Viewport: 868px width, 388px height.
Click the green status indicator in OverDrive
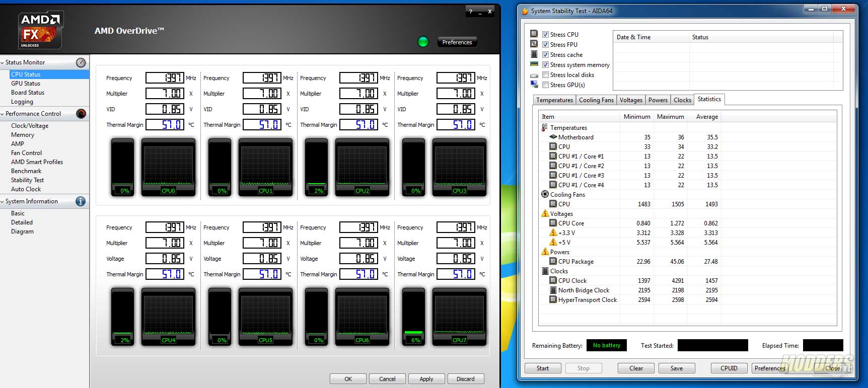423,42
